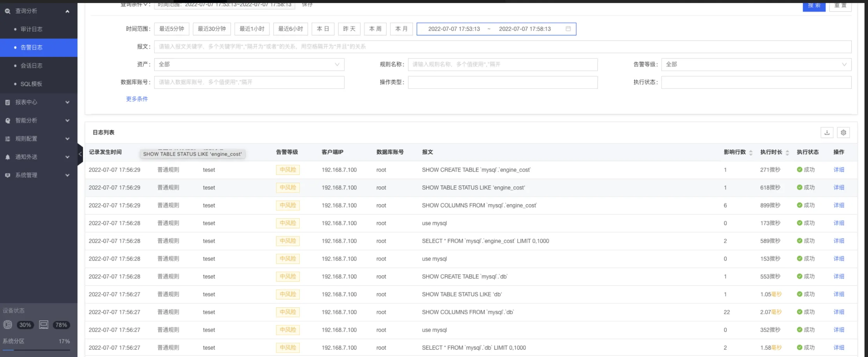
Task: Click the 更多条件 link
Action: (137, 99)
